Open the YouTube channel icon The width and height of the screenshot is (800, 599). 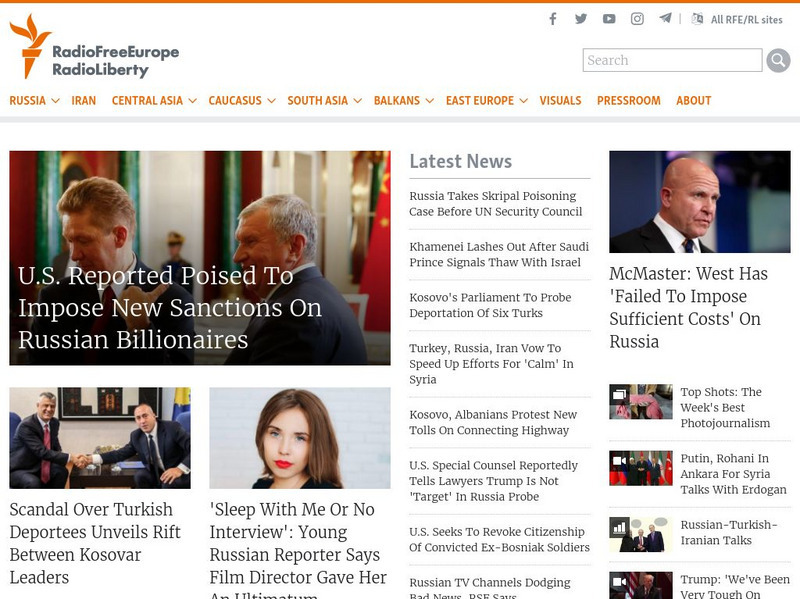[x=609, y=19]
